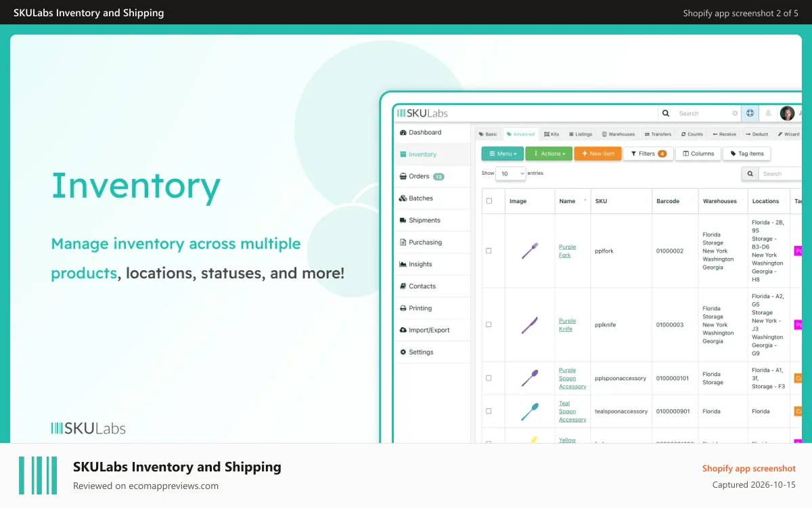This screenshot has width=812, height=508.
Task: Open the user avatar menu
Action: click(787, 113)
